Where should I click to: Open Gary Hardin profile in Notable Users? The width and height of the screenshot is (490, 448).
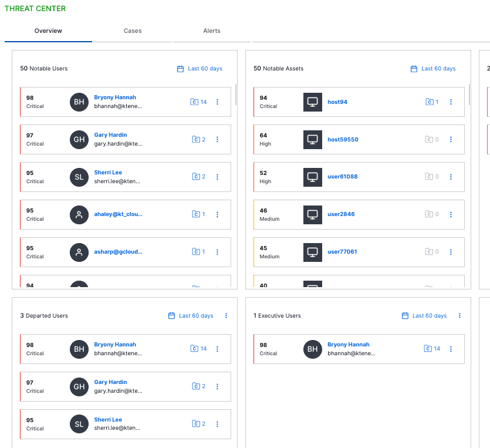pos(111,134)
